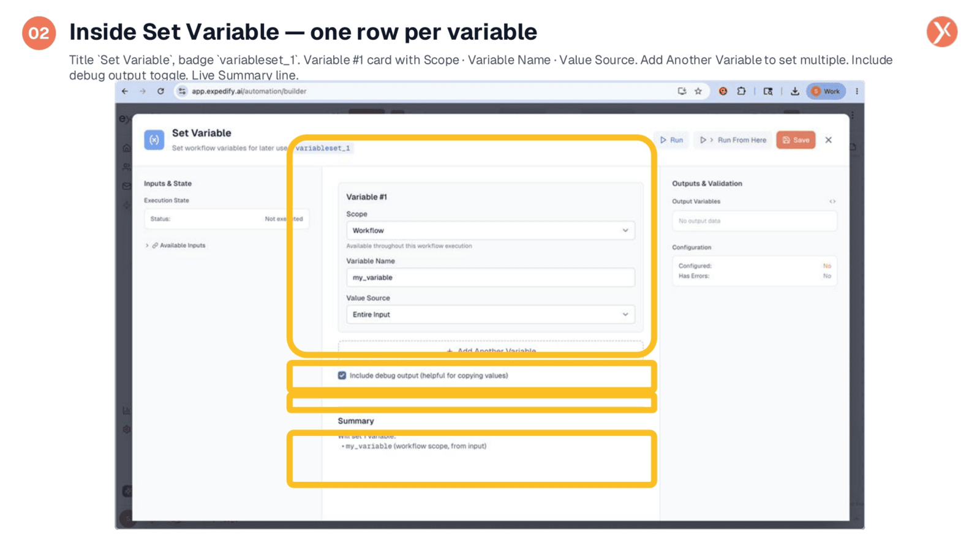Click the variableset_1 badge

click(x=323, y=148)
